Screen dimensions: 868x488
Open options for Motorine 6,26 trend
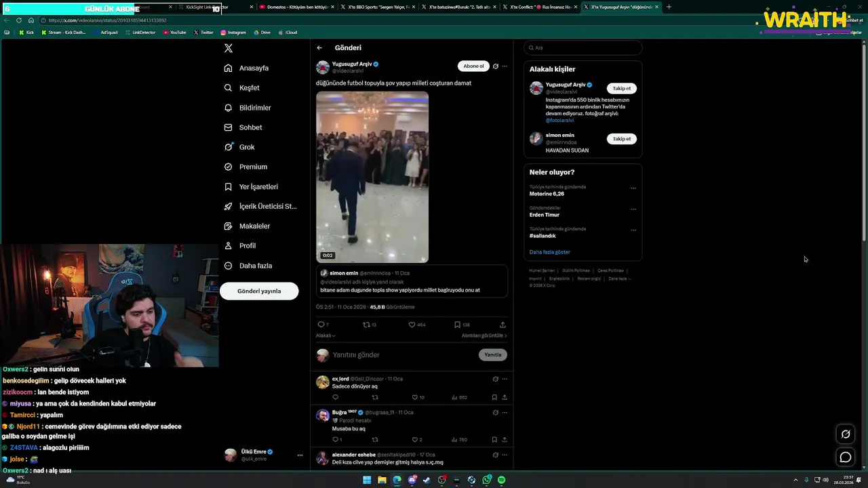[633, 188]
